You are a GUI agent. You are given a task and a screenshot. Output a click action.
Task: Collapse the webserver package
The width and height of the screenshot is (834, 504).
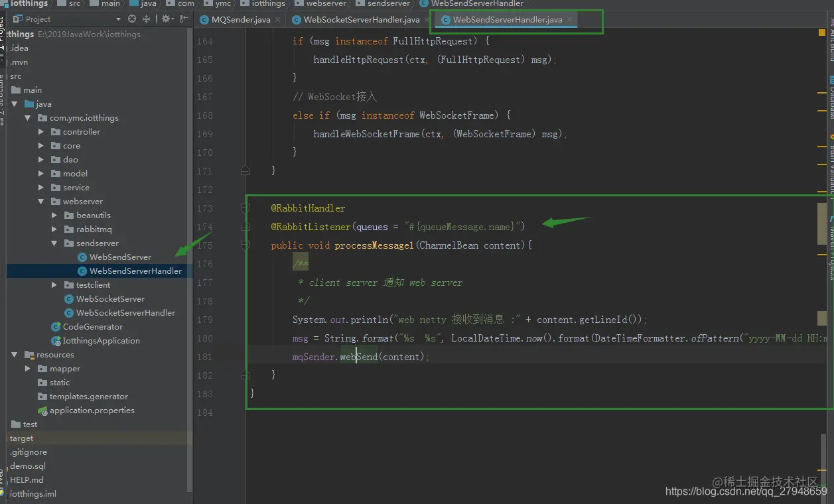(x=41, y=202)
